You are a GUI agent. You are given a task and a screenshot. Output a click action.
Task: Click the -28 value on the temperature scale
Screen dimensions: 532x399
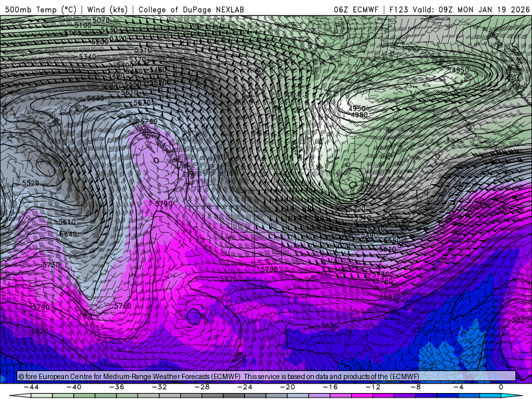coord(201,387)
